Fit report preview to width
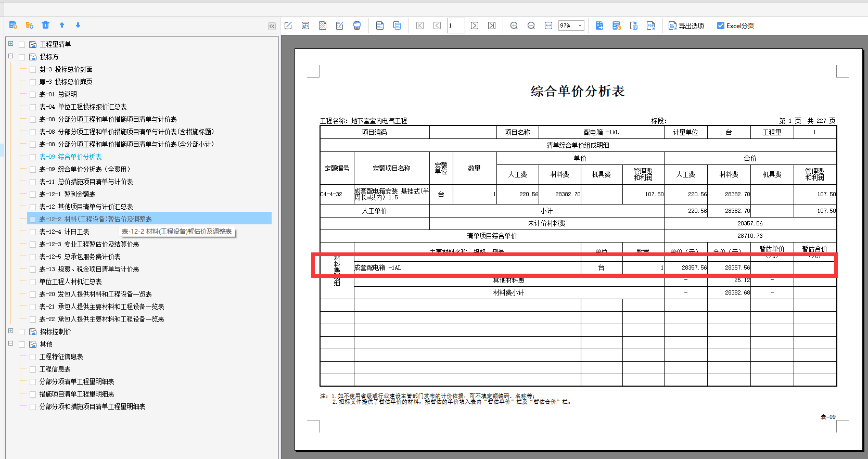868x459 pixels. [548, 25]
